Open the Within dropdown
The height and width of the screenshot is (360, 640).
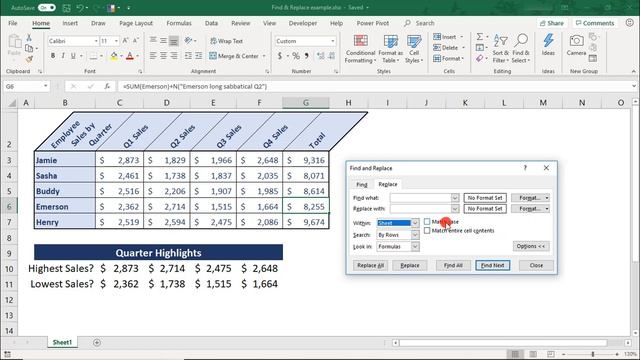(x=415, y=223)
